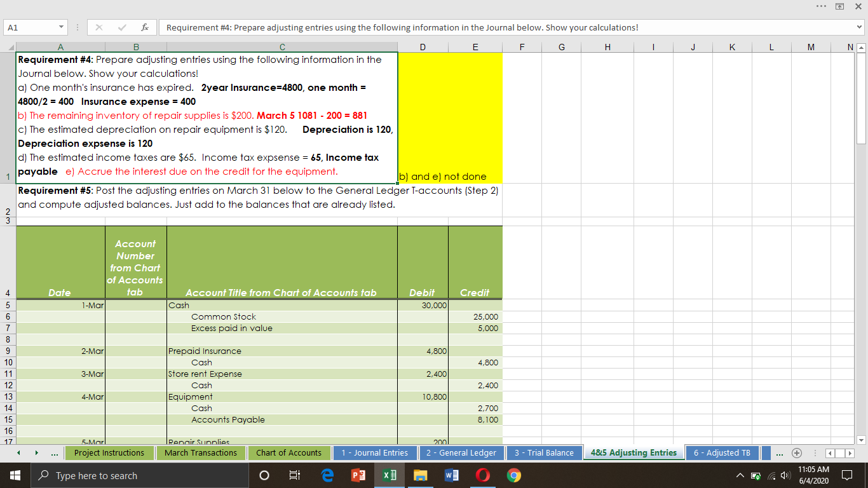Screen dimensions: 868x488
Task: Select the credit cell showing 25,000
Action: [x=475, y=316]
